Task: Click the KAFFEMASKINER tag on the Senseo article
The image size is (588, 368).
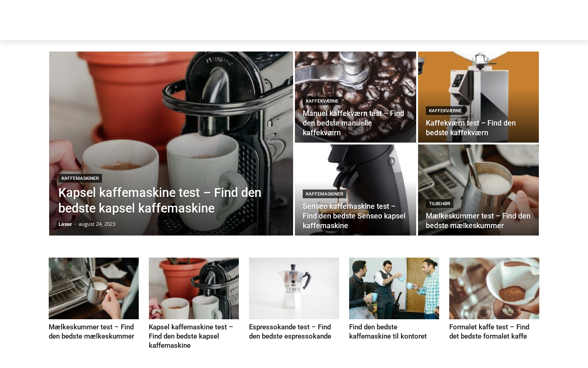Action: tap(324, 194)
